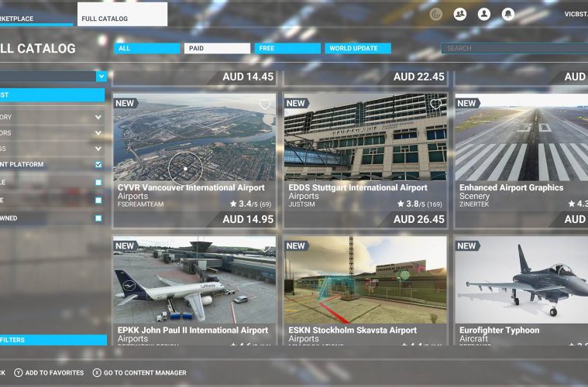Click the spiral activity icon in top bar
The width and height of the screenshot is (588, 387).
point(435,14)
